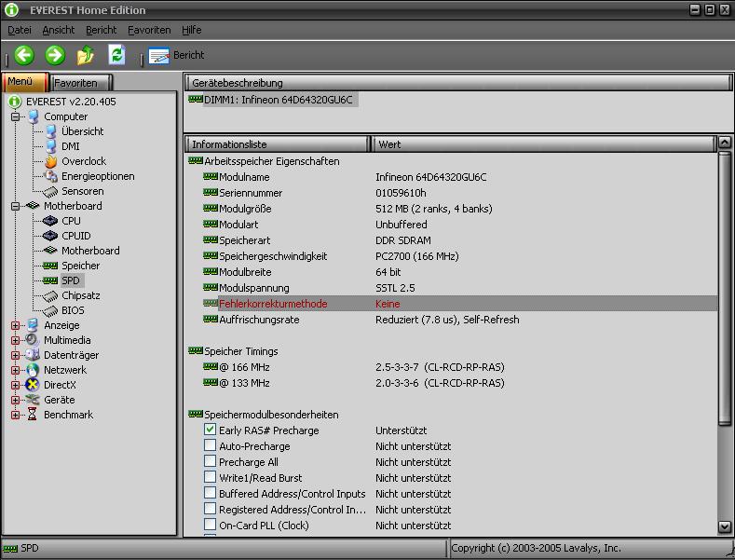Click the Multimedia speaker icon
Screen dimensions: 735x560
33,340
